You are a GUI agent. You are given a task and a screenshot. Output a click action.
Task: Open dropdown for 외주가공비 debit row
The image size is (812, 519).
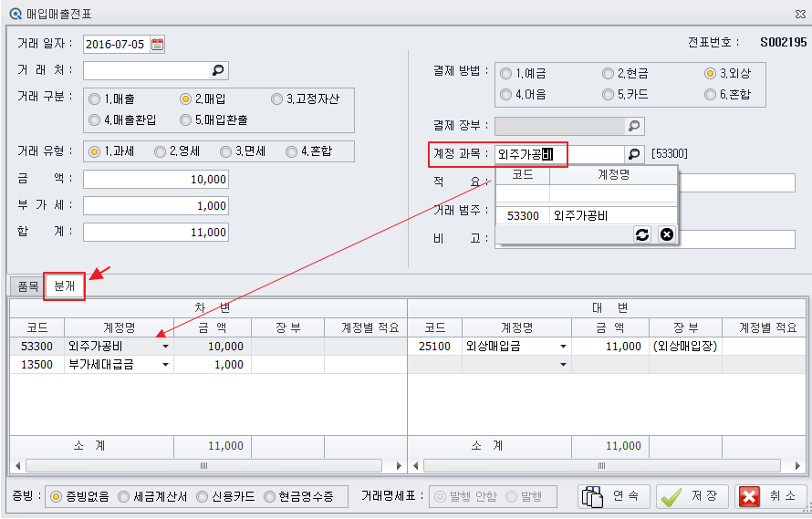click(165, 347)
